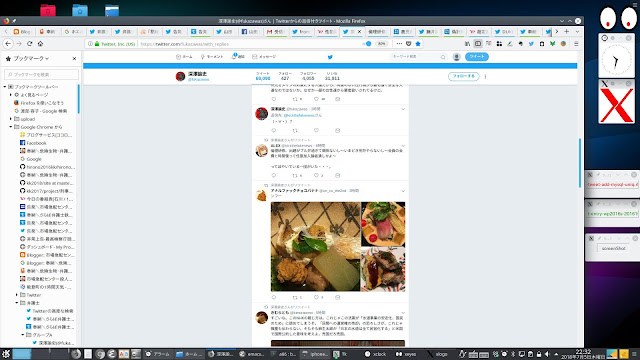Open the Google bookmark

click(x=31, y=159)
